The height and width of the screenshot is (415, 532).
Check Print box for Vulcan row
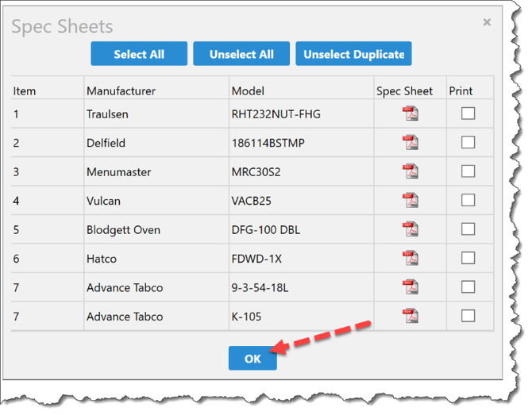click(468, 201)
